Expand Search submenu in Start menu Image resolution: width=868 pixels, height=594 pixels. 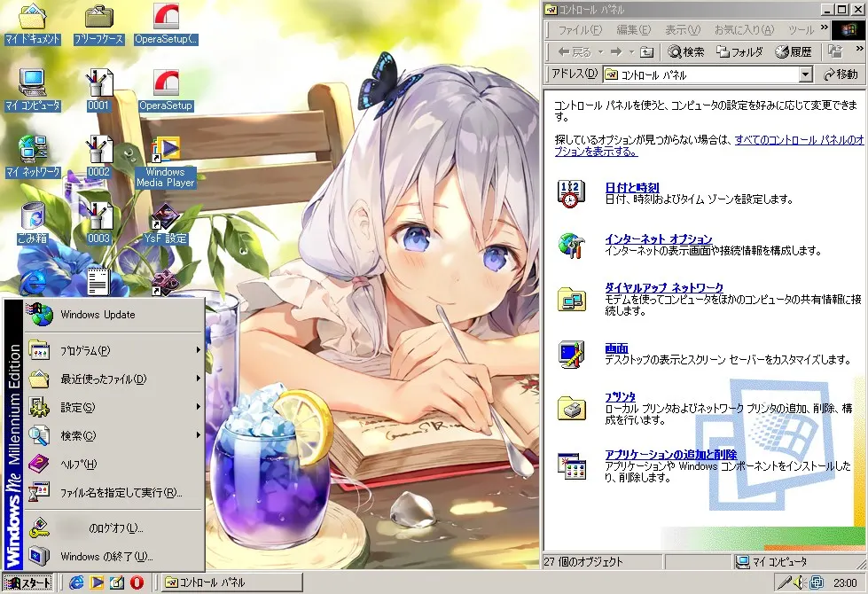[113, 435]
